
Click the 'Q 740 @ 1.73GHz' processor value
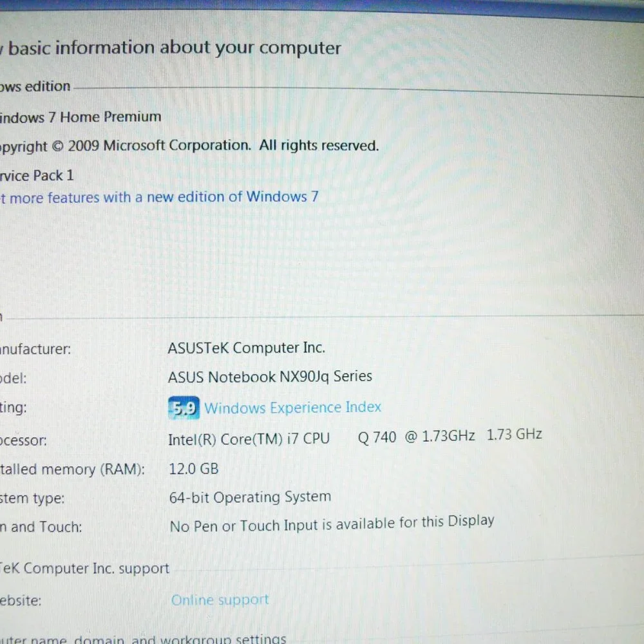pos(417,437)
